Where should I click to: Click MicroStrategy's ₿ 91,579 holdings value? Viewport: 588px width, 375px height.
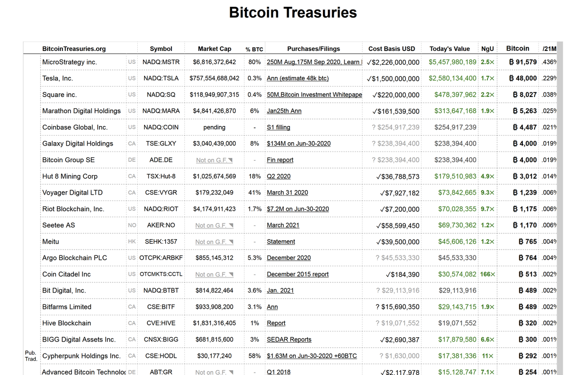pyautogui.click(x=523, y=62)
